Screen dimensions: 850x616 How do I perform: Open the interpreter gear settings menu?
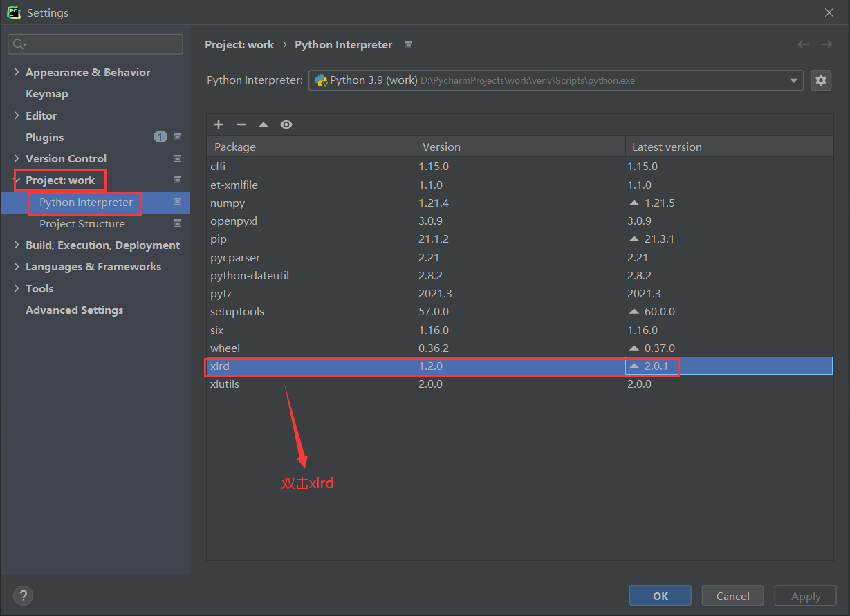(x=821, y=80)
